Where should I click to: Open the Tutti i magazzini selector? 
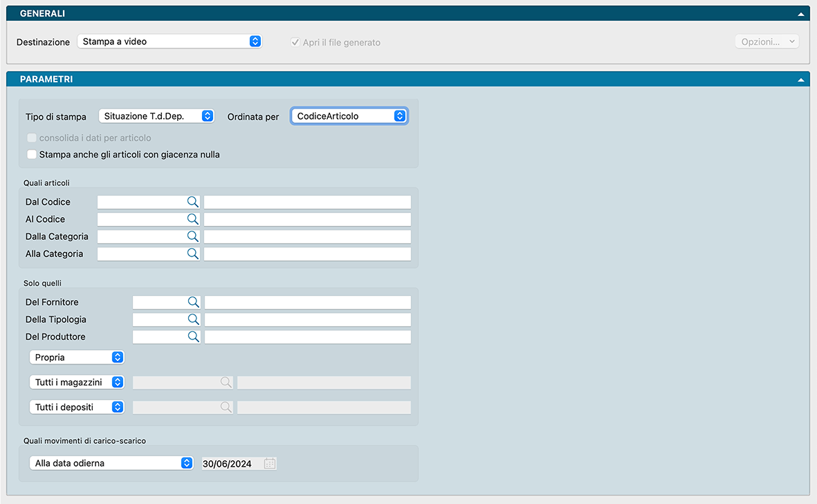pyautogui.click(x=77, y=382)
